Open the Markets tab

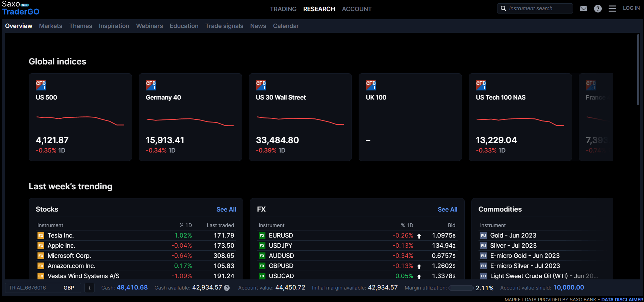click(x=51, y=26)
